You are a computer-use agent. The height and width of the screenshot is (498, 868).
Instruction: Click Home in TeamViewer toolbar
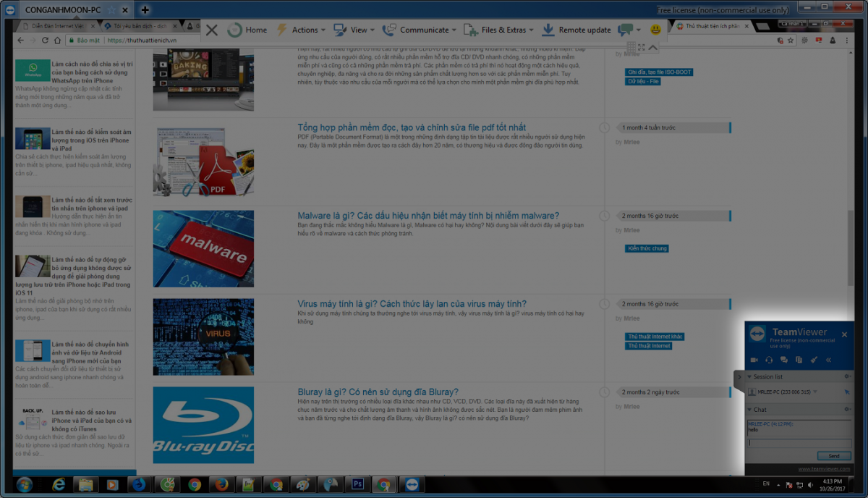(247, 30)
